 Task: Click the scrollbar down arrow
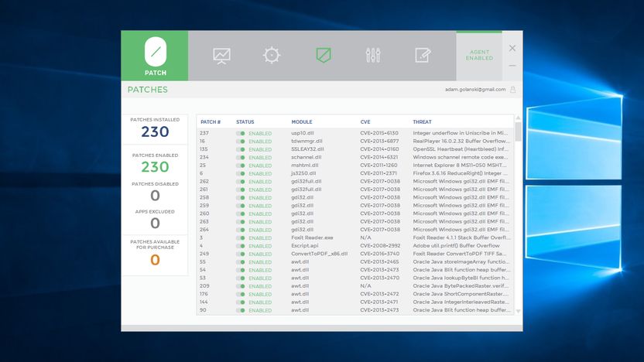pos(518,312)
